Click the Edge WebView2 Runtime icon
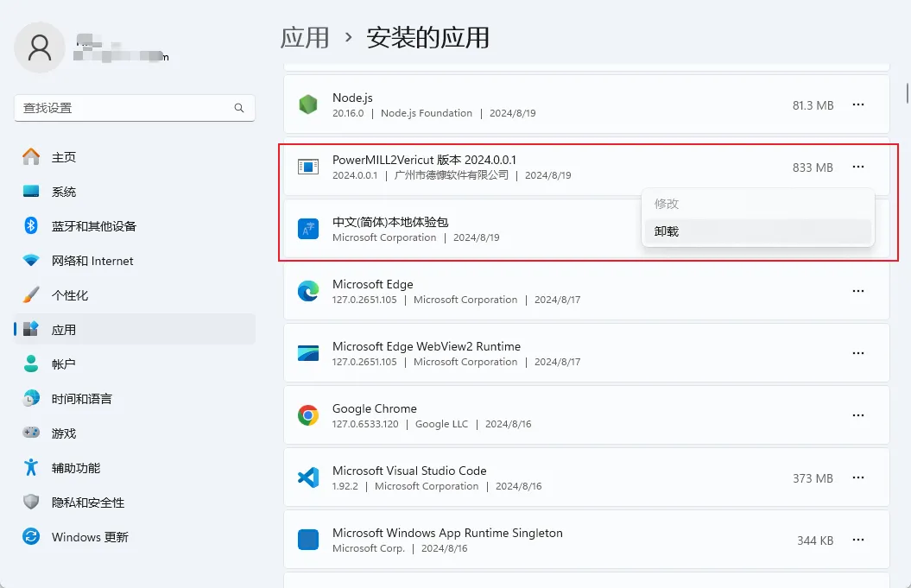 click(308, 353)
